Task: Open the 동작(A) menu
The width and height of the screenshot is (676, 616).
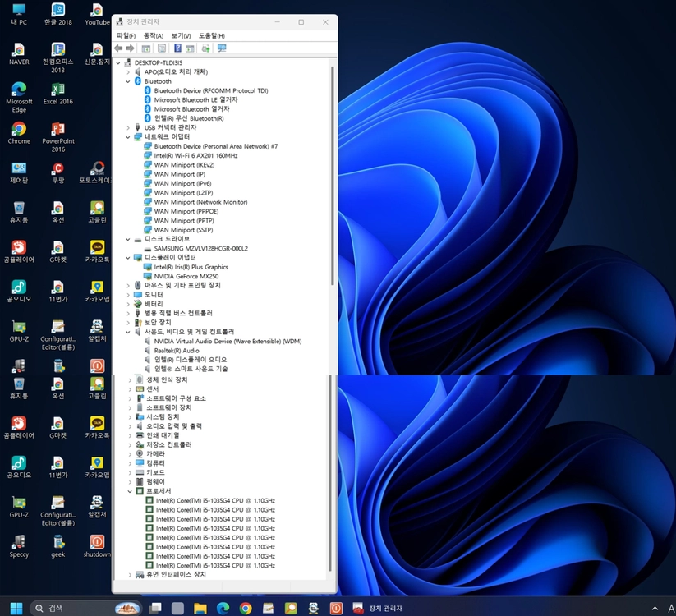Action: click(x=154, y=36)
